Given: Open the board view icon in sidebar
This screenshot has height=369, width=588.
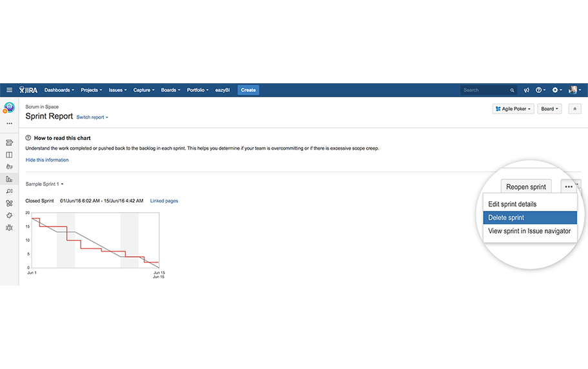Looking at the screenshot, I should 9,155.
